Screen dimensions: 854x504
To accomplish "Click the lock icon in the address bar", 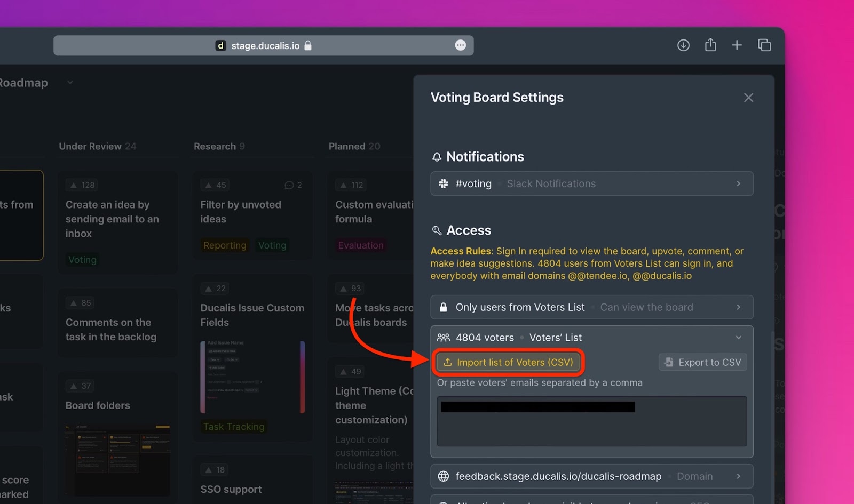I will click(x=308, y=45).
